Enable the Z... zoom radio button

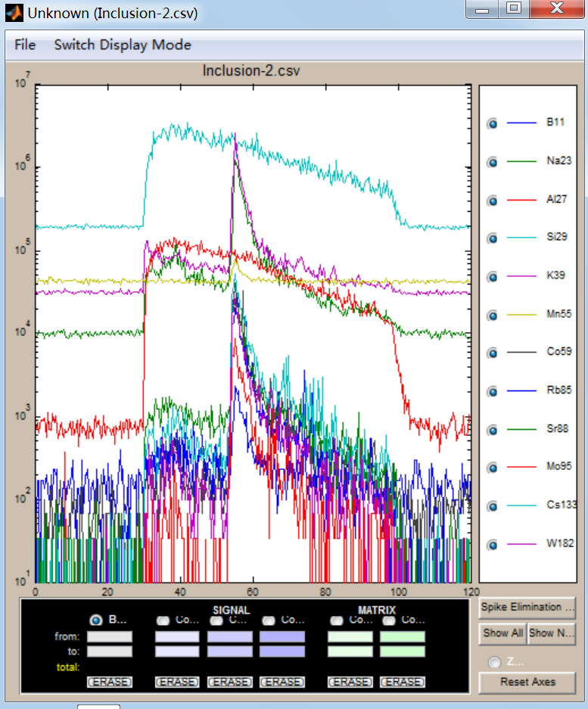coord(494,662)
